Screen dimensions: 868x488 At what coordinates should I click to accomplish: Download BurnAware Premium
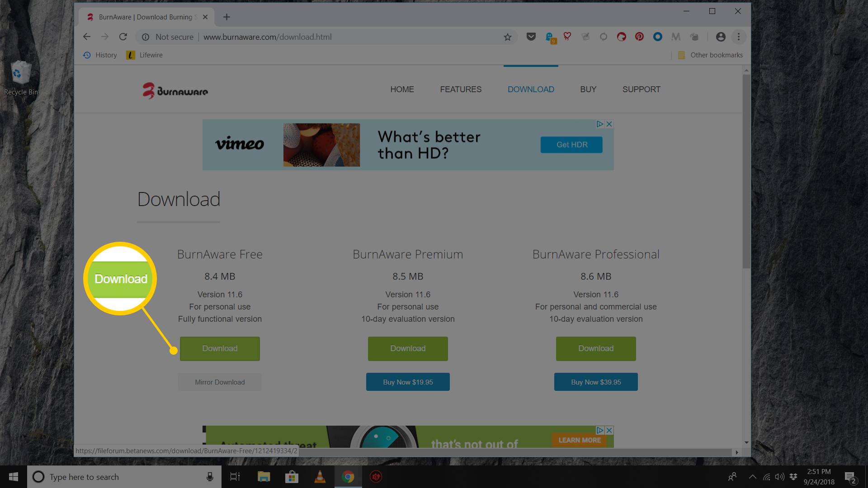408,349
